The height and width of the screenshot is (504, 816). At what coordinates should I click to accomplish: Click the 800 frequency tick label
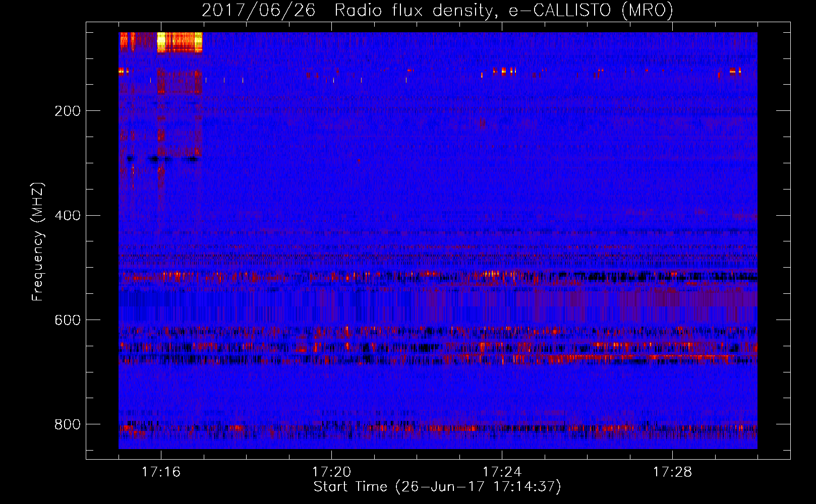pos(68,424)
